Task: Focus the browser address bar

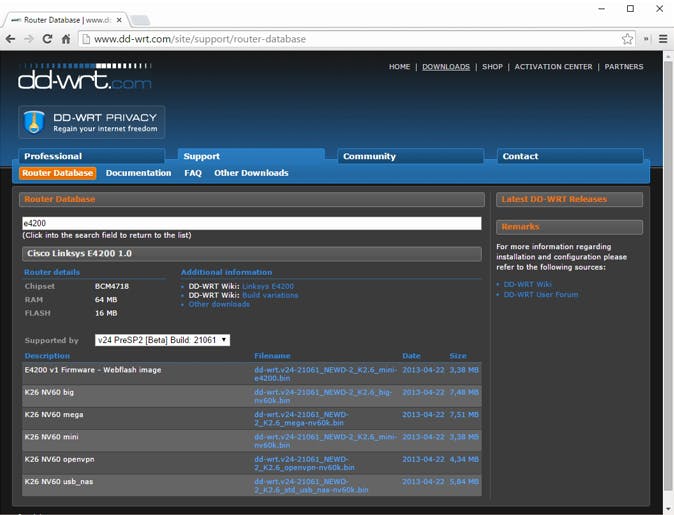Action: pyautogui.click(x=348, y=39)
